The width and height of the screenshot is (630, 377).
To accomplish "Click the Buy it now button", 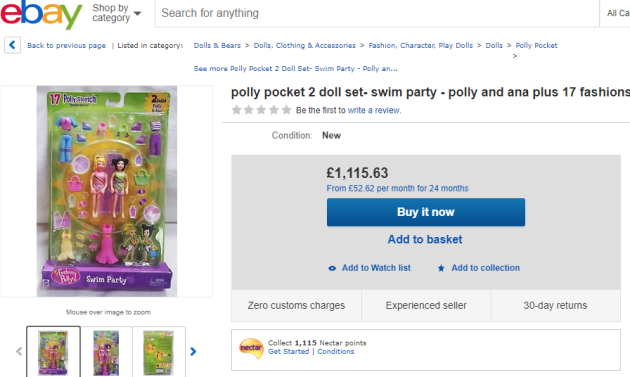I will (x=426, y=212).
